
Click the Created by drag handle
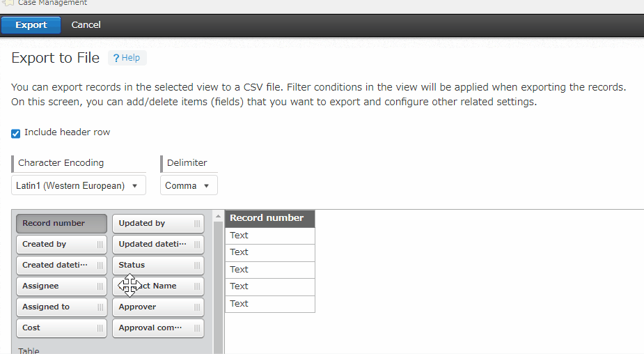coord(100,245)
